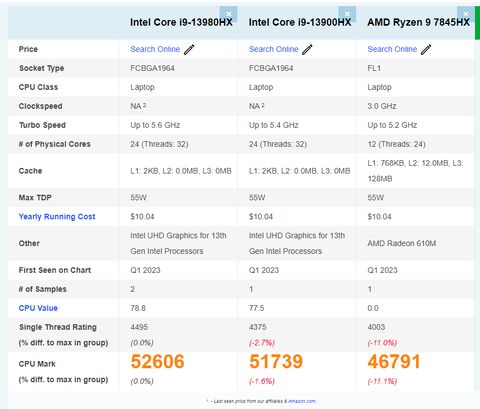Click the CPU value 78.8
Viewport: 480px width, 409px height.
click(x=138, y=308)
